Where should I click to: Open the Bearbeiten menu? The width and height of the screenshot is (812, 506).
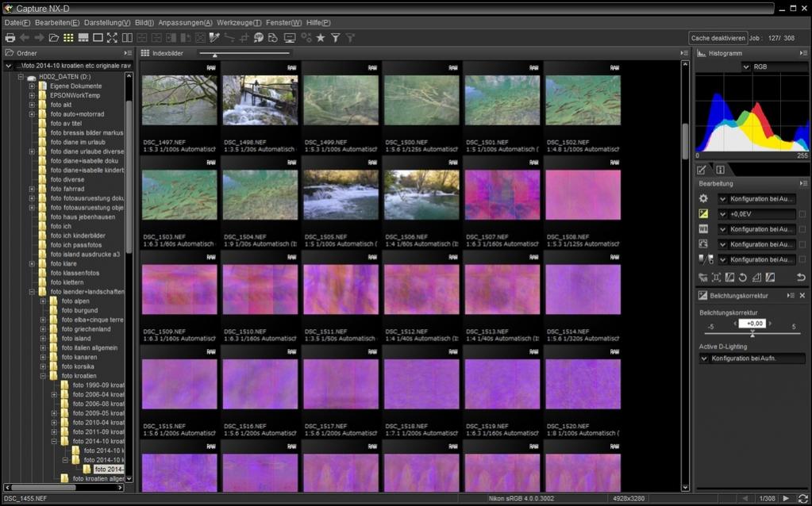[x=57, y=23]
